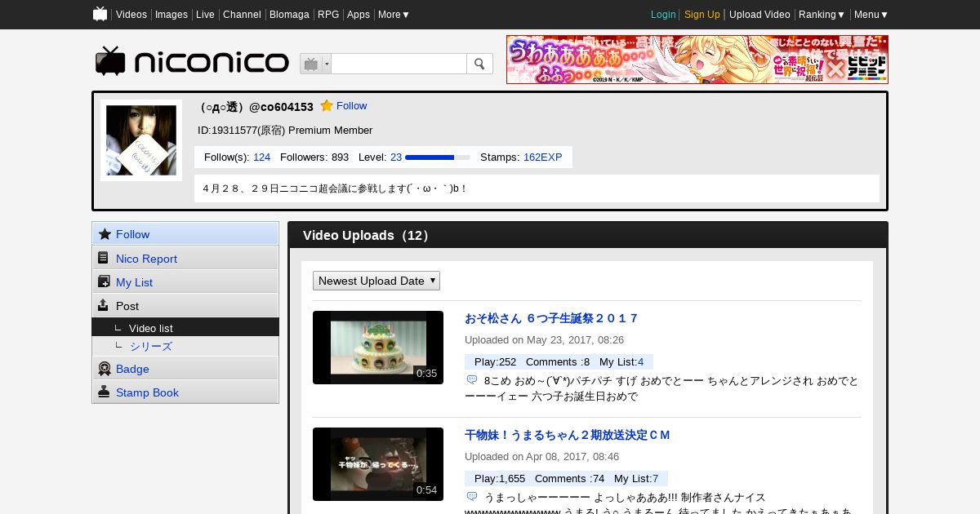Click the 162EXP stamps link
980x514 pixels.
click(x=543, y=157)
